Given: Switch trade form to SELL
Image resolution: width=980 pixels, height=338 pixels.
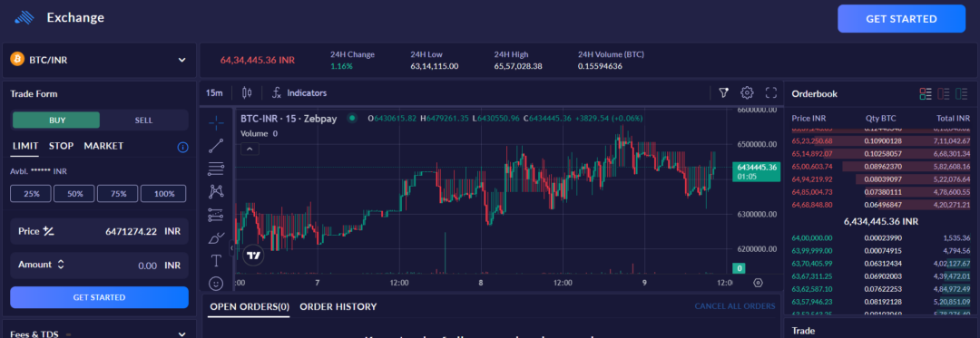Looking at the screenshot, I should [x=143, y=121].
